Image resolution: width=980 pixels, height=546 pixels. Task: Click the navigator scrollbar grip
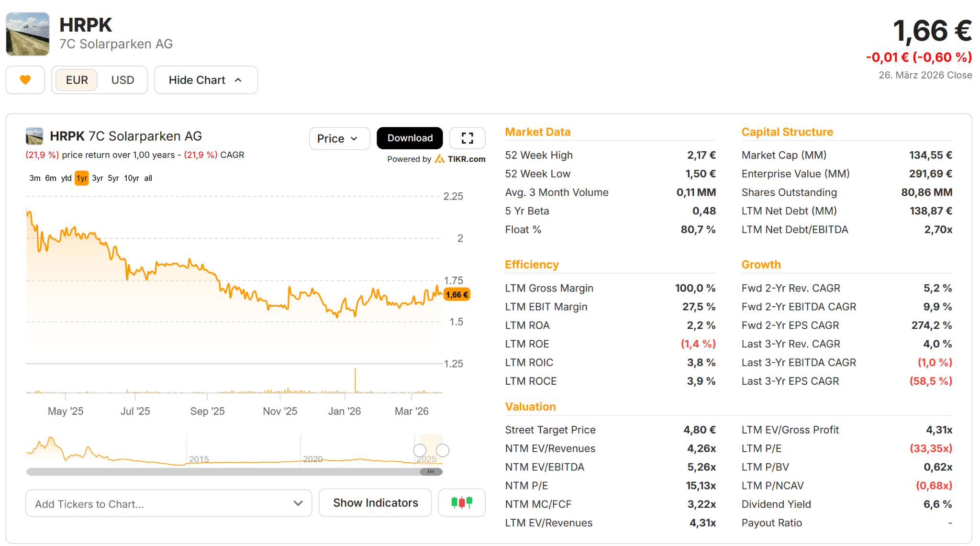[431, 471]
